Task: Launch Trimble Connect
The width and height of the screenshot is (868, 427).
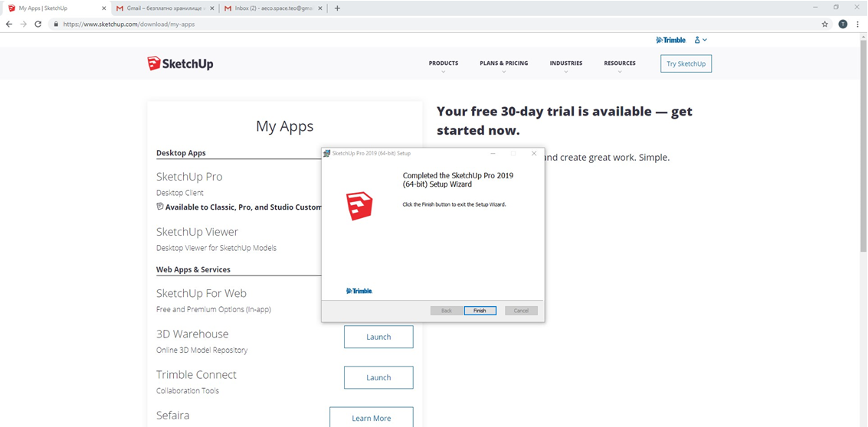Action: (x=378, y=378)
